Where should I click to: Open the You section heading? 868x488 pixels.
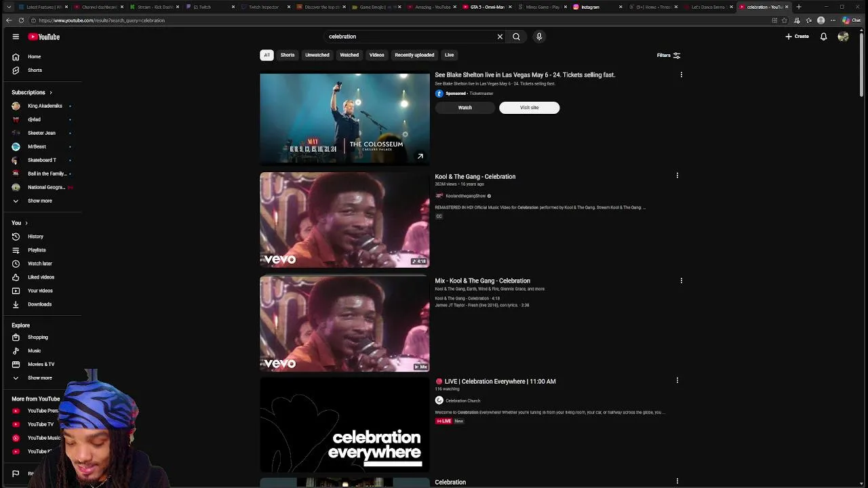pos(19,223)
